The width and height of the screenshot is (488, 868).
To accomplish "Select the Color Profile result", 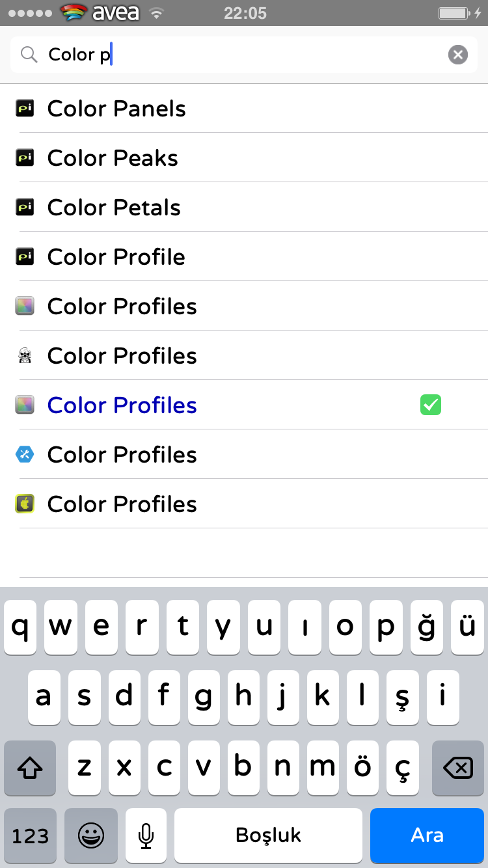I will pos(244,257).
